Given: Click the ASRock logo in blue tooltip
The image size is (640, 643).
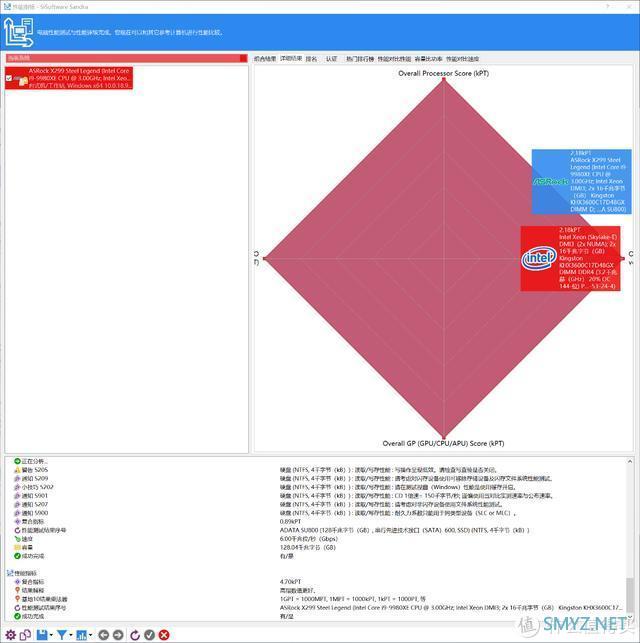Looking at the screenshot, I should tap(551, 181).
